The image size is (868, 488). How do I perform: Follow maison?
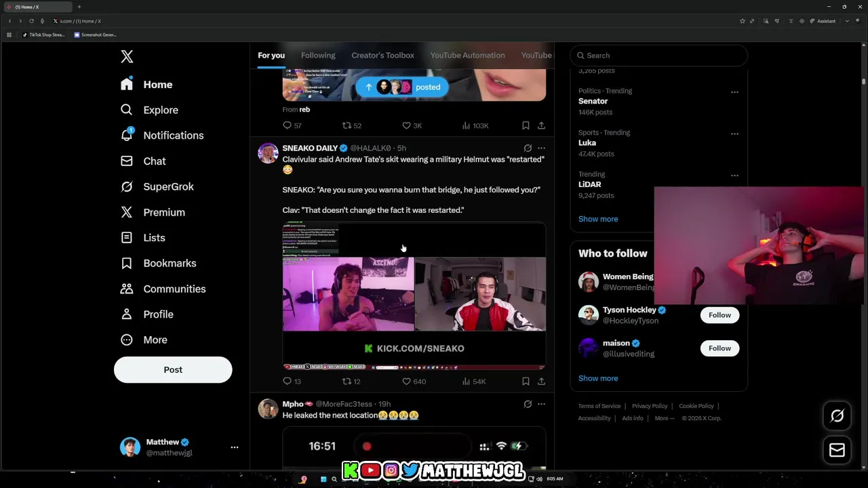[x=719, y=348]
